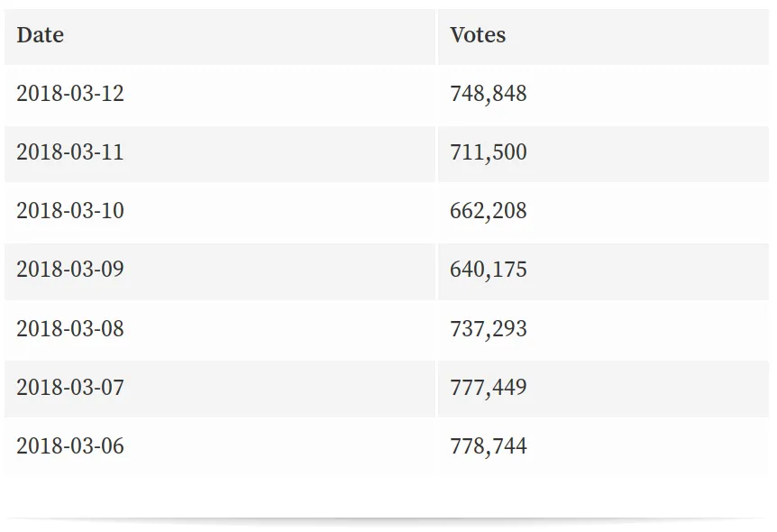Image resolution: width=777 pixels, height=532 pixels.
Task: Click the Date column header
Action: coord(41,36)
